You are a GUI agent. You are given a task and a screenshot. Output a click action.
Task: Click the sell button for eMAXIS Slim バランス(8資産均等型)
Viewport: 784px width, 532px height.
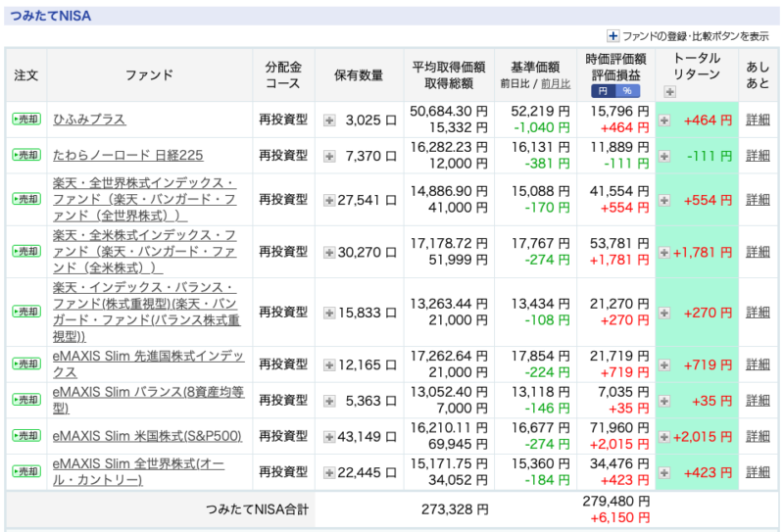pos(25,401)
